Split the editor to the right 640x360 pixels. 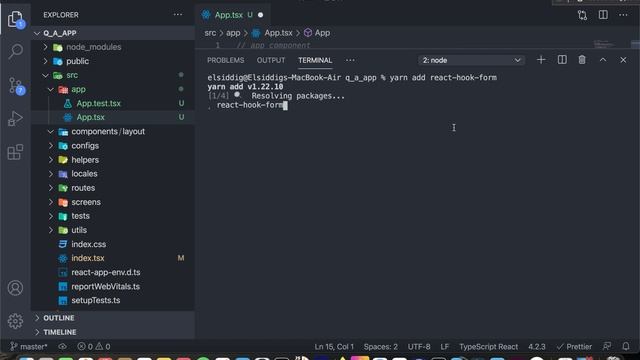pyautogui.click(x=603, y=15)
